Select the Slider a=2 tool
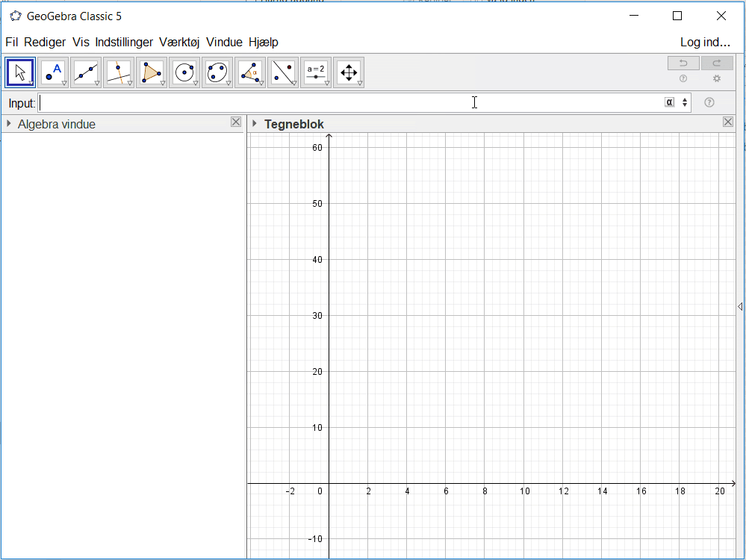 315,72
